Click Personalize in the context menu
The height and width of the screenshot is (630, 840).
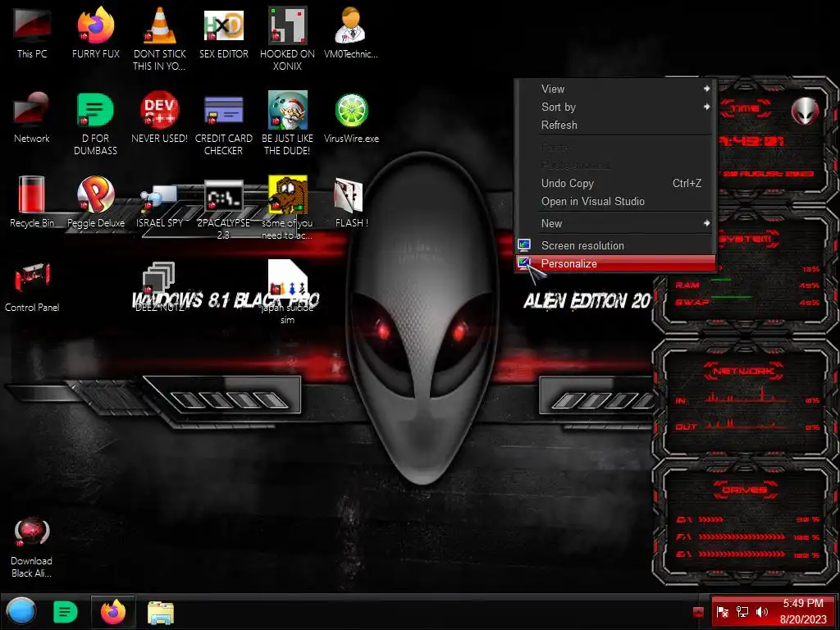[x=615, y=263]
